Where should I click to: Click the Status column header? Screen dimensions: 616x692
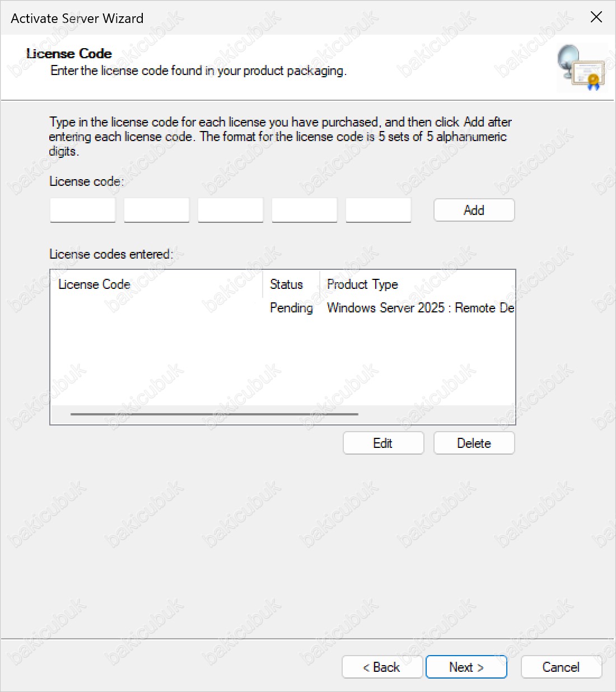(x=286, y=284)
